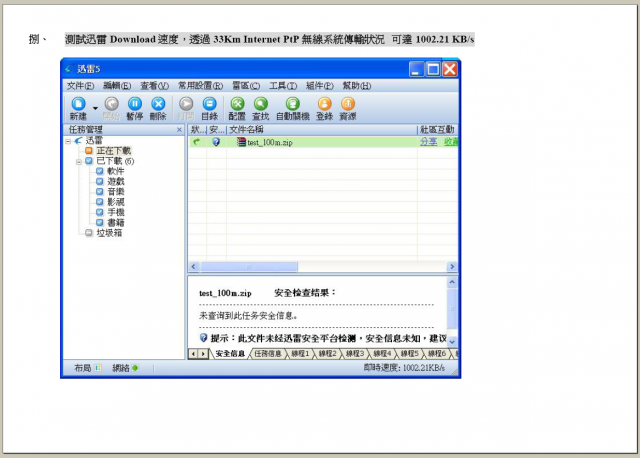Open the 常用設置(R) menu
640x458 pixels.
[x=200, y=86]
